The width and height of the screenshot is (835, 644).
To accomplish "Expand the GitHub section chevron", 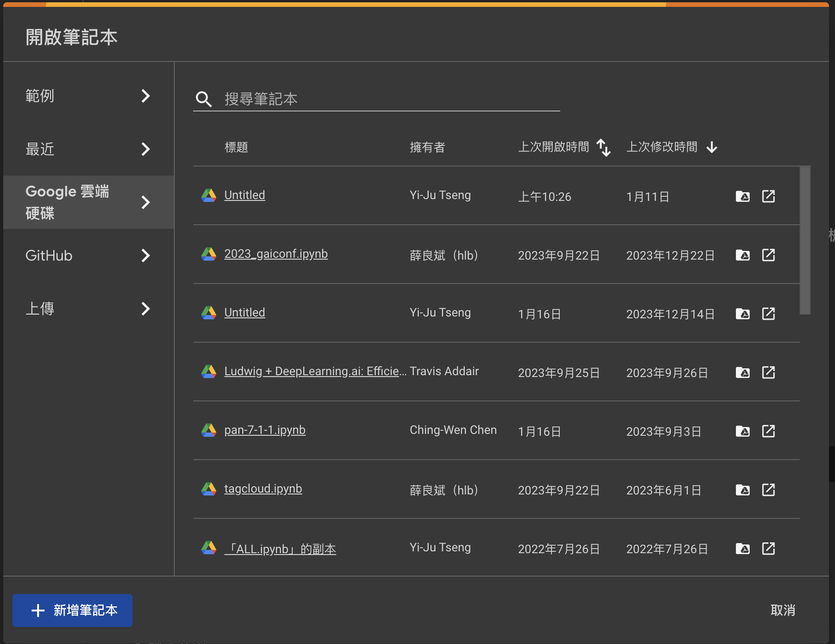I will click(x=145, y=255).
